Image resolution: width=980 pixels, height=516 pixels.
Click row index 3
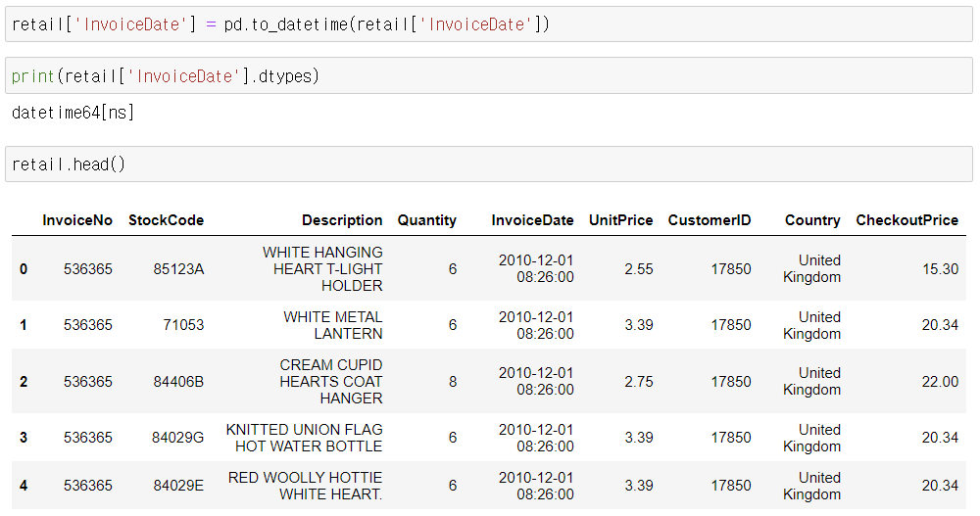(x=24, y=438)
